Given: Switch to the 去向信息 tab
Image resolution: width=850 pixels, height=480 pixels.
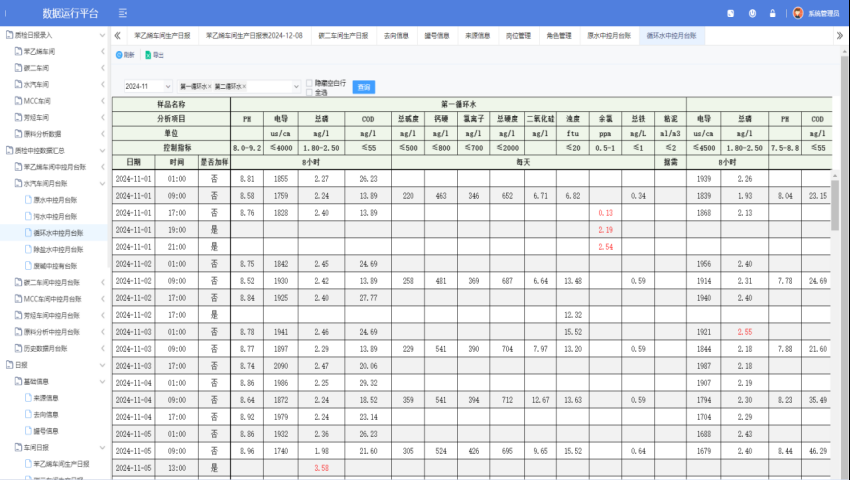Looking at the screenshot, I should click(396, 36).
